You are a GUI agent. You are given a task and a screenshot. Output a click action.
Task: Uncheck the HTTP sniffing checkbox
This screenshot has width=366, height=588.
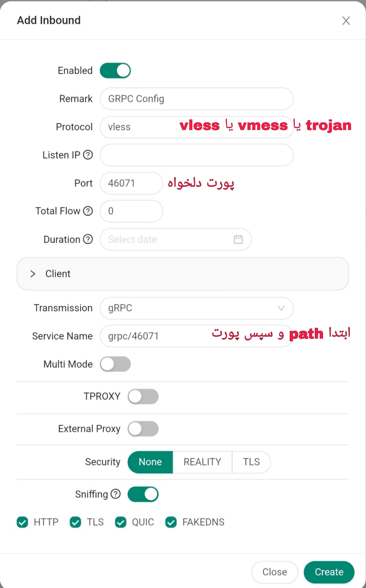pyautogui.click(x=22, y=522)
